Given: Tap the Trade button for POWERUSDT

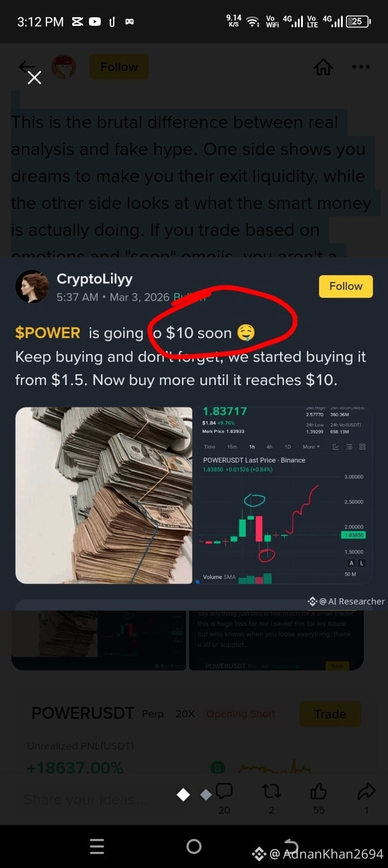Looking at the screenshot, I should pos(330,714).
